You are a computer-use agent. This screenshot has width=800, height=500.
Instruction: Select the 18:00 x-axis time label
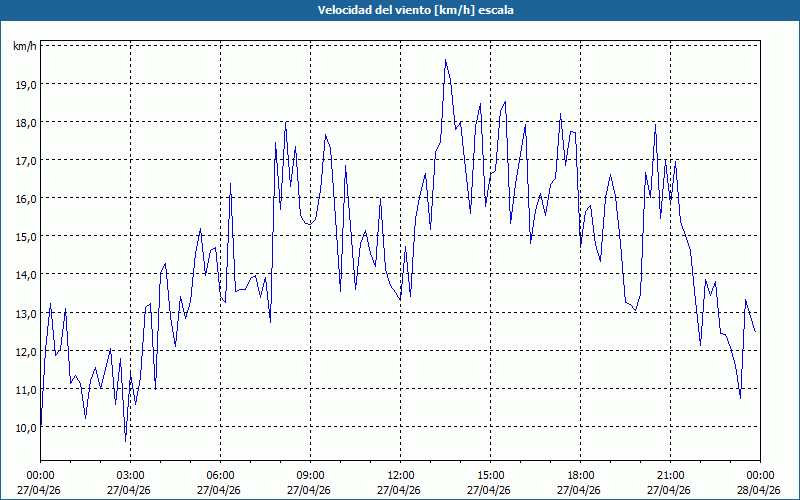pos(580,475)
